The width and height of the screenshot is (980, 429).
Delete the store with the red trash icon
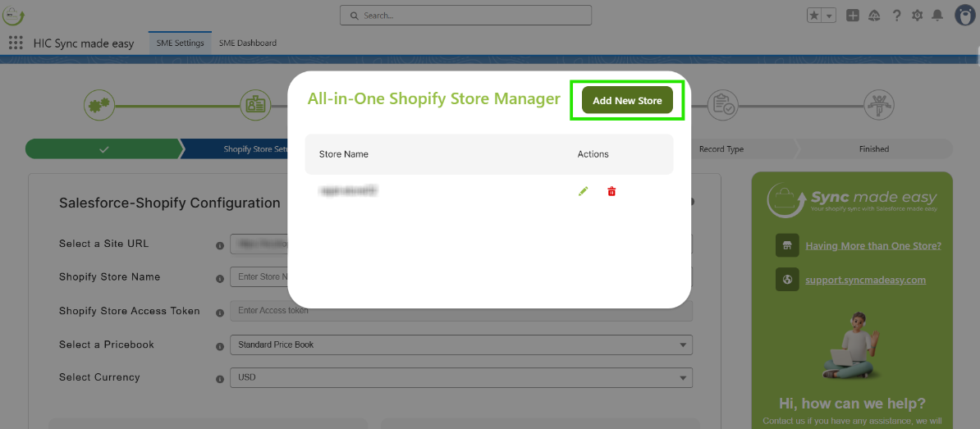coord(611,192)
